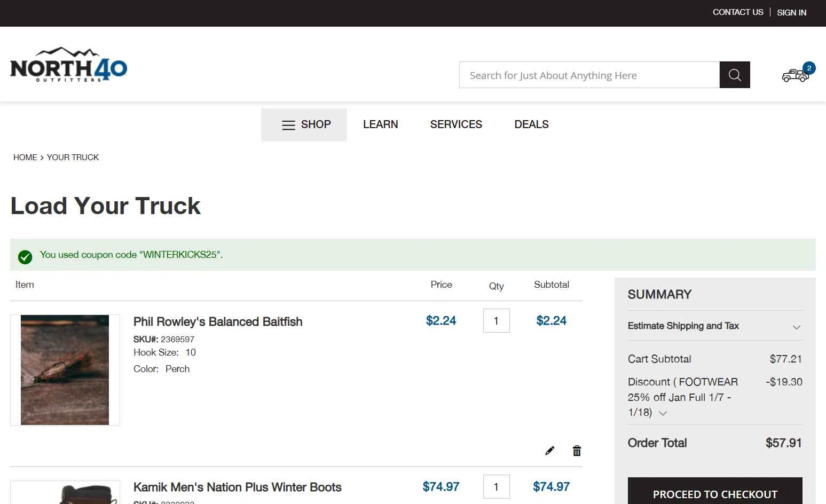Expand Estimate Shipping and Tax section
The image size is (826, 504).
(715, 326)
